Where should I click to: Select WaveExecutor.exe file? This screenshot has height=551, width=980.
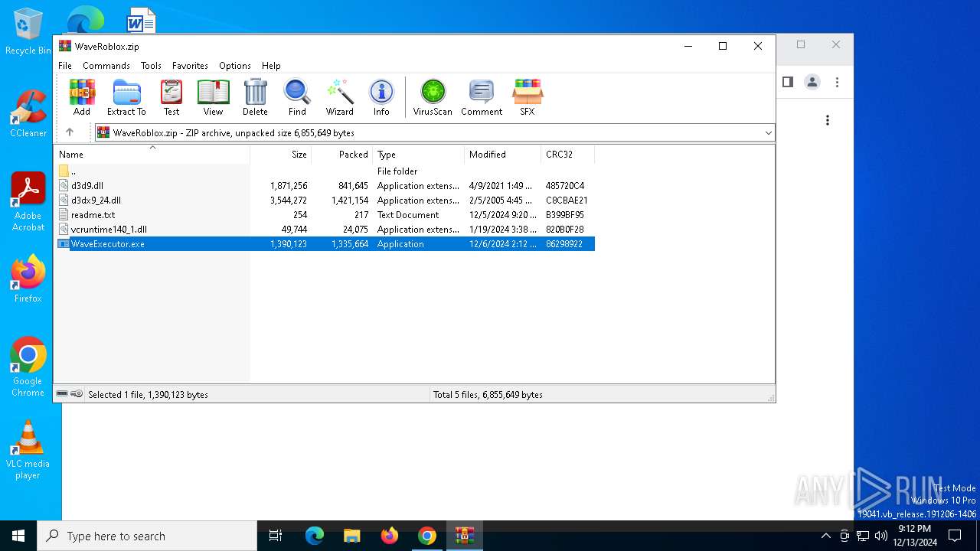coord(325,244)
